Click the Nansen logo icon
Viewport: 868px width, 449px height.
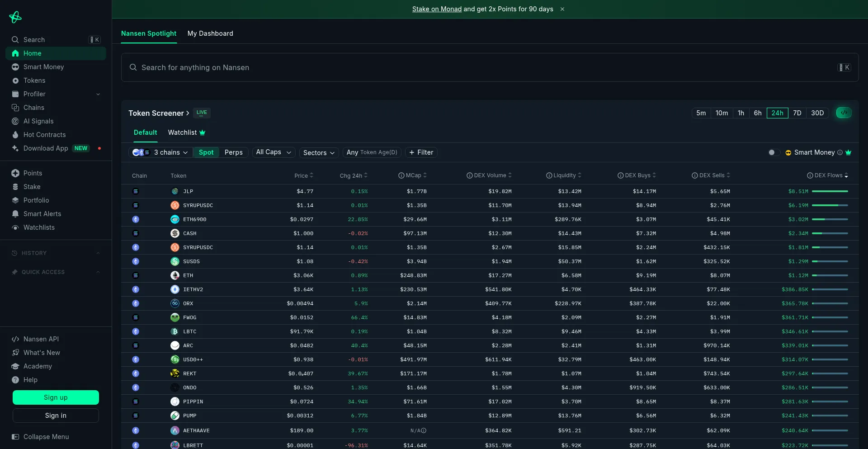(x=15, y=17)
